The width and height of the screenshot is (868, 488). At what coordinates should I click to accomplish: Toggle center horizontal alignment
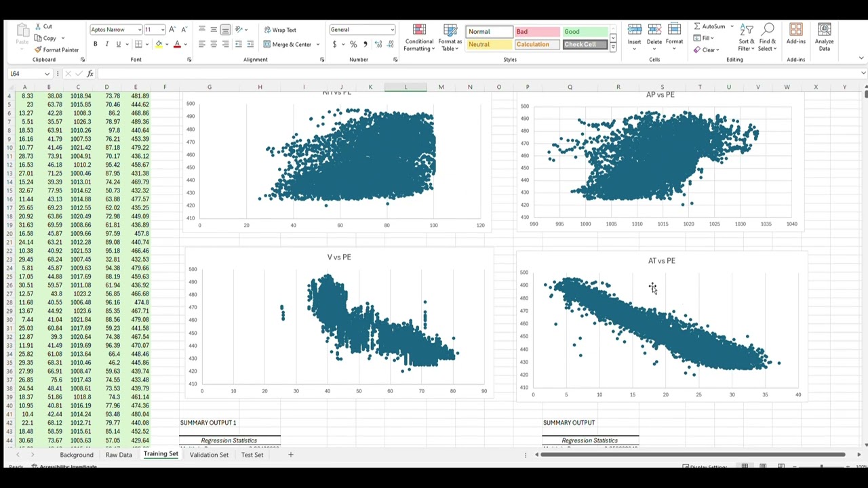(x=213, y=44)
